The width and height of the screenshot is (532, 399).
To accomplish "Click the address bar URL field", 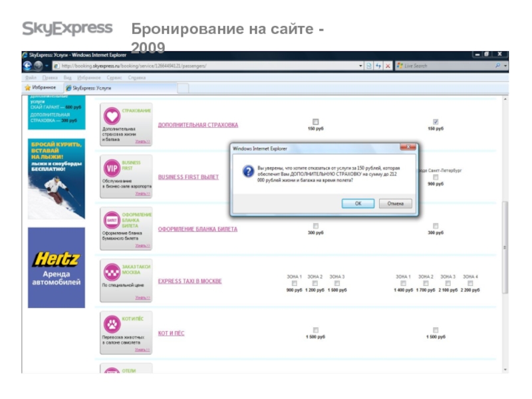I will coord(205,66).
